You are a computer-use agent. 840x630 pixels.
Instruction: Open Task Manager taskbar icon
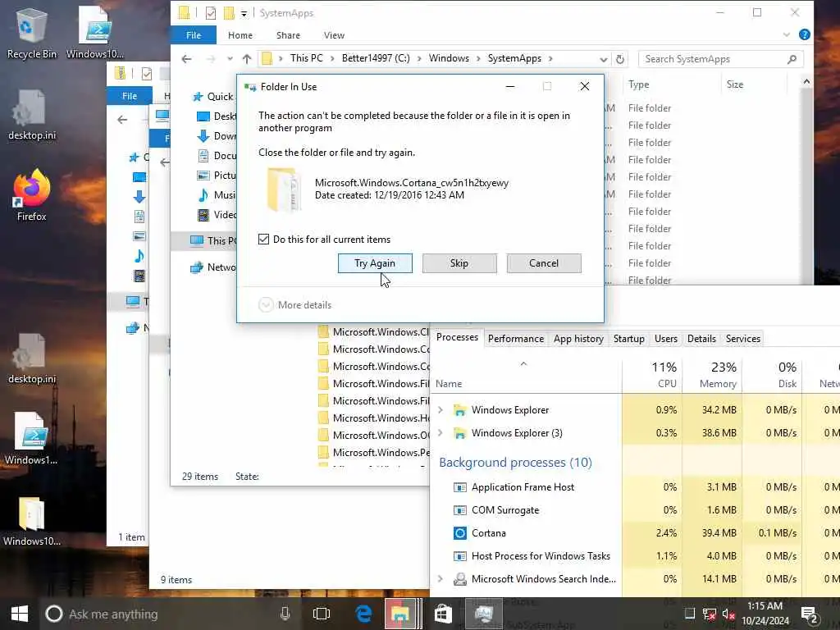pyautogui.click(x=483, y=614)
